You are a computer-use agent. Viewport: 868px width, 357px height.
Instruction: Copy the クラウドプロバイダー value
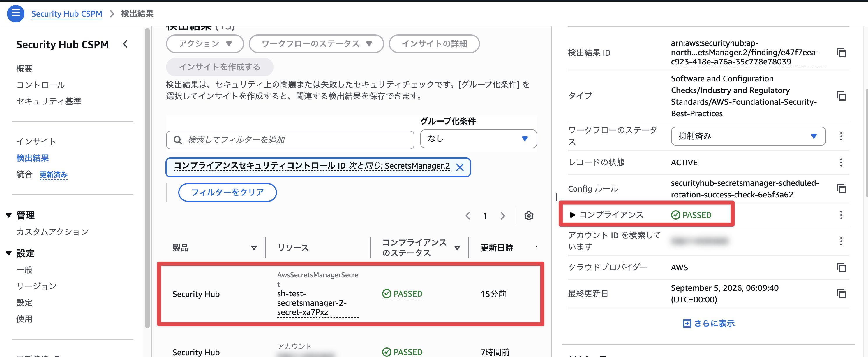(841, 267)
